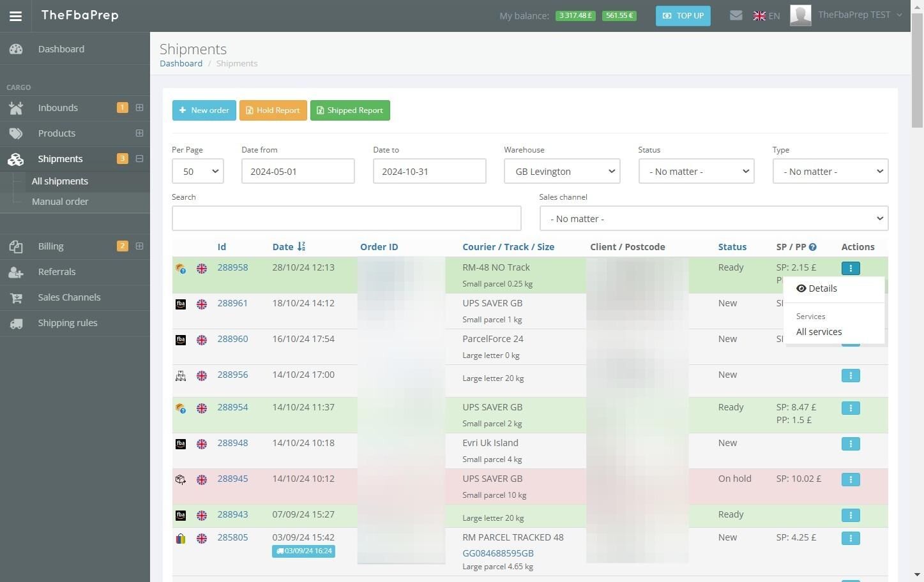Click the Search input field
Image resolution: width=924 pixels, height=582 pixels.
(x=347, y=218)
